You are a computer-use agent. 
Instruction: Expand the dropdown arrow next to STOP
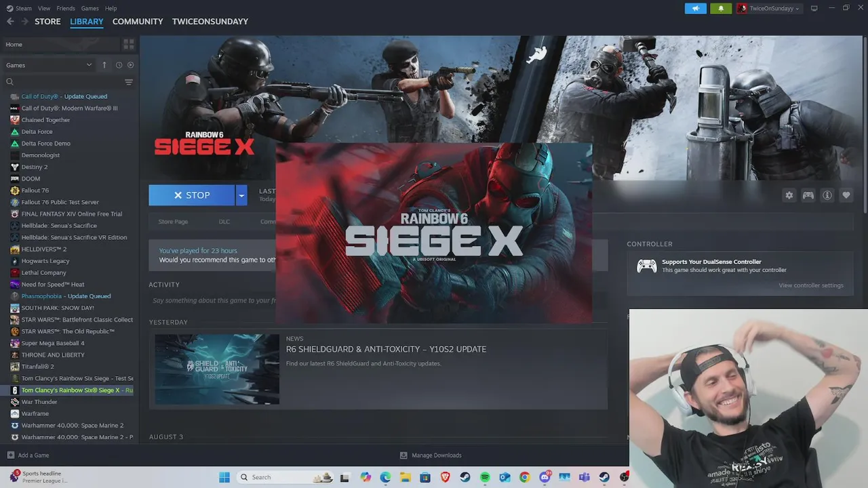241,195
